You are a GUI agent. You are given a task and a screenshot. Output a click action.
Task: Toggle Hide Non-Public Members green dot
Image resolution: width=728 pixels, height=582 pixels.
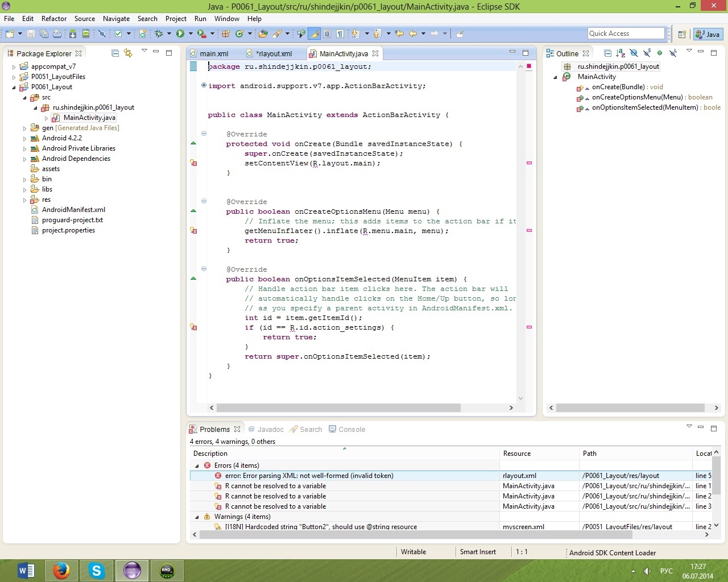(x=660, y=53)
